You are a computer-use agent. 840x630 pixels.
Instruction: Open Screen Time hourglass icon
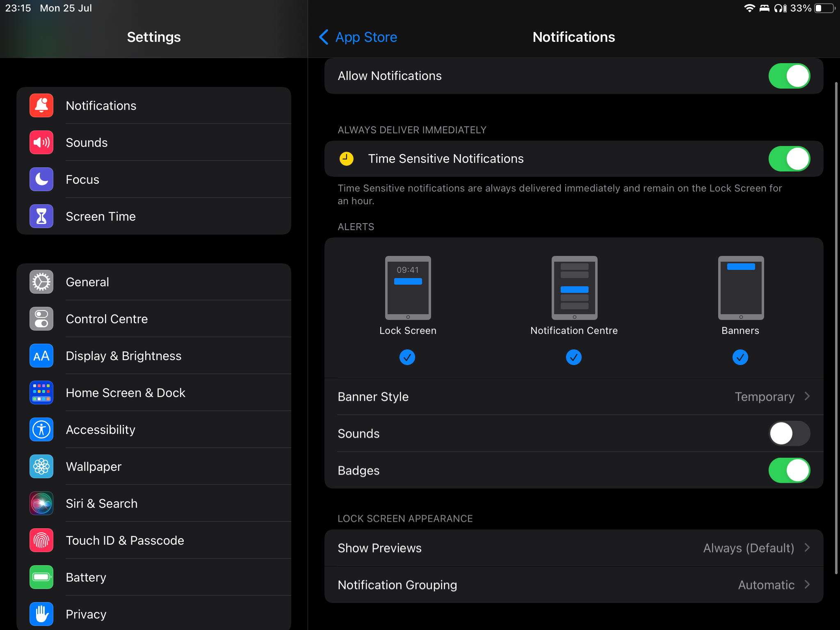point(41,217)
